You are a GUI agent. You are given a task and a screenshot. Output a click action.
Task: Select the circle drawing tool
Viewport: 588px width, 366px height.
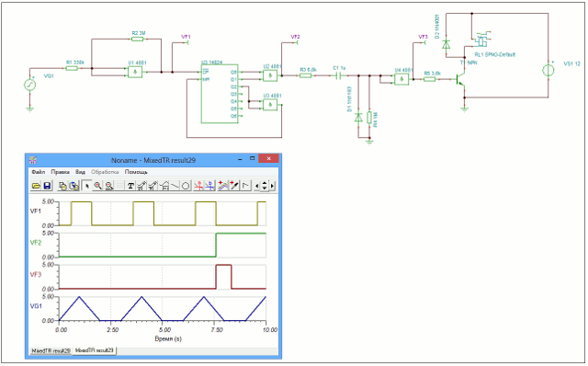point(186,186)
